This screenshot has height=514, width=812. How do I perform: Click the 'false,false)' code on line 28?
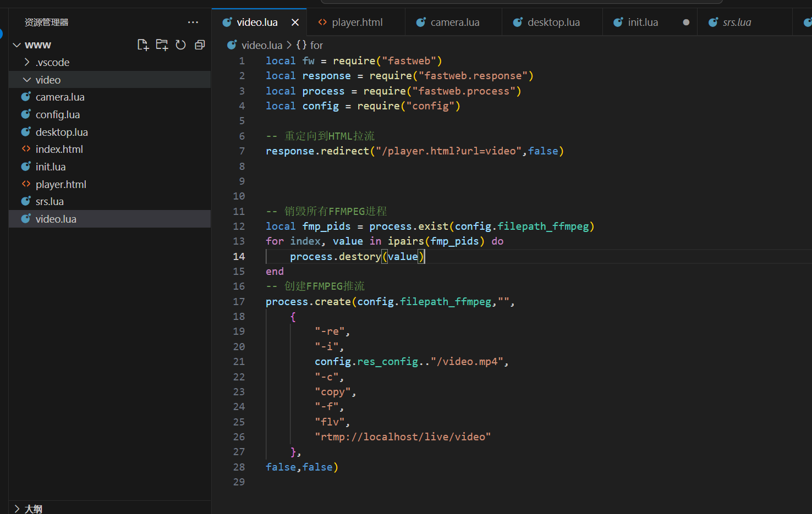(302, 467)
